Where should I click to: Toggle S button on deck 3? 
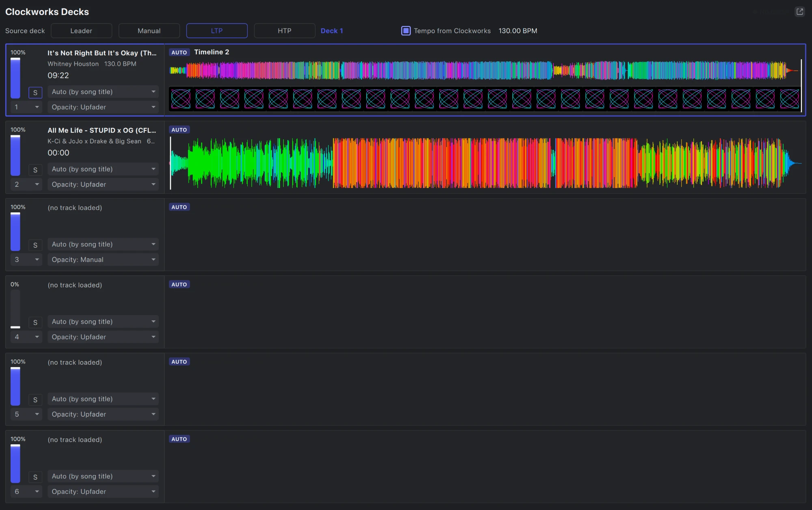coord(35,245)
